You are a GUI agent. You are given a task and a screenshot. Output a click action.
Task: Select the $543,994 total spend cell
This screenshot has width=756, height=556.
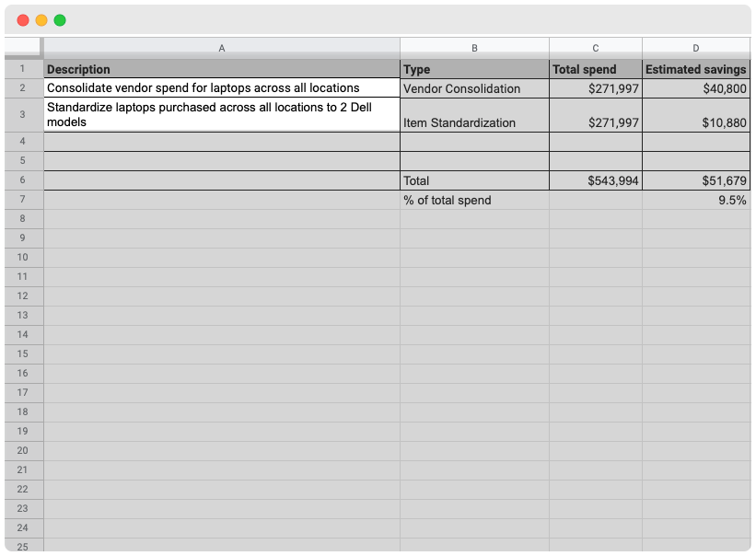point(595,180)
